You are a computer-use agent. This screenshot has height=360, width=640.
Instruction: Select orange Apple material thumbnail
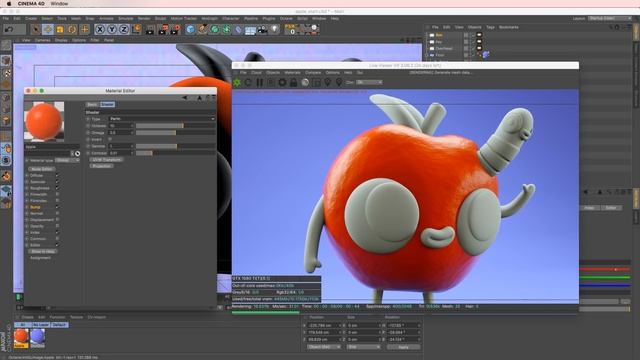[x=21, y=338]
